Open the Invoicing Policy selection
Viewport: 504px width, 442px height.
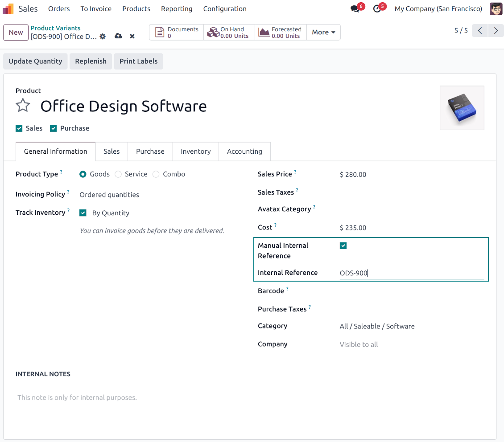[x=109, y=195]
